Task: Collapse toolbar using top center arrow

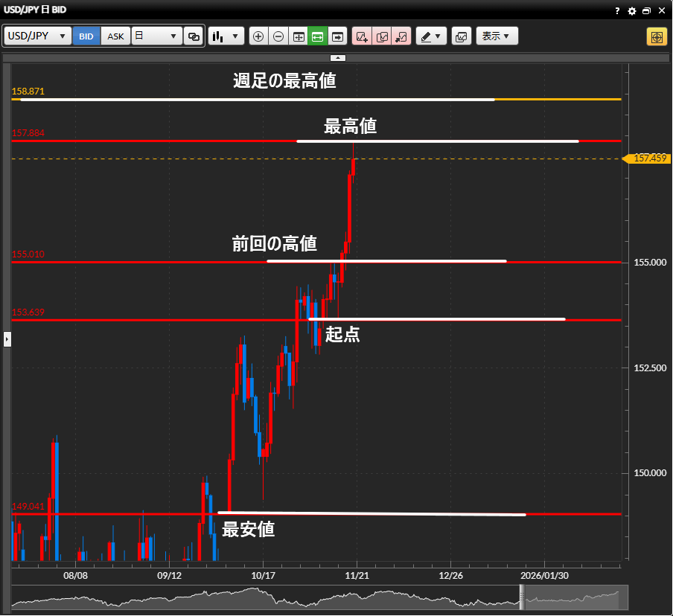Action: (338, 57)
